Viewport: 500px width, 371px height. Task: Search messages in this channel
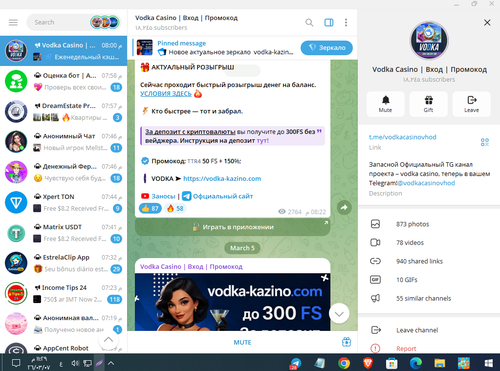[309, 22]
